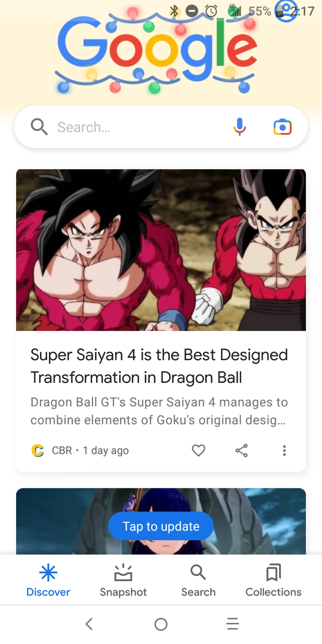This screenshot has width=322, height=644.
Task: Tap the magnifier icon in search bar
Action: click(39, 127)
